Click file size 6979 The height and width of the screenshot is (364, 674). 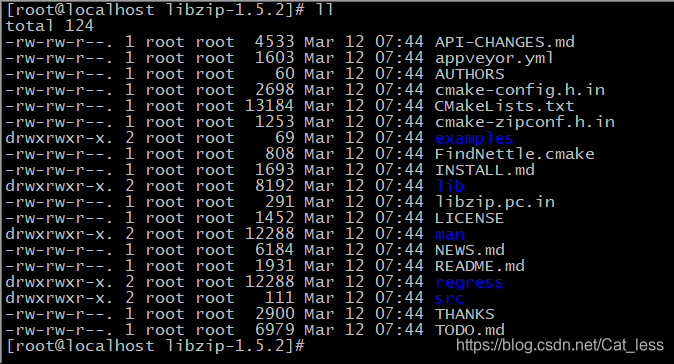pos(275,330)
